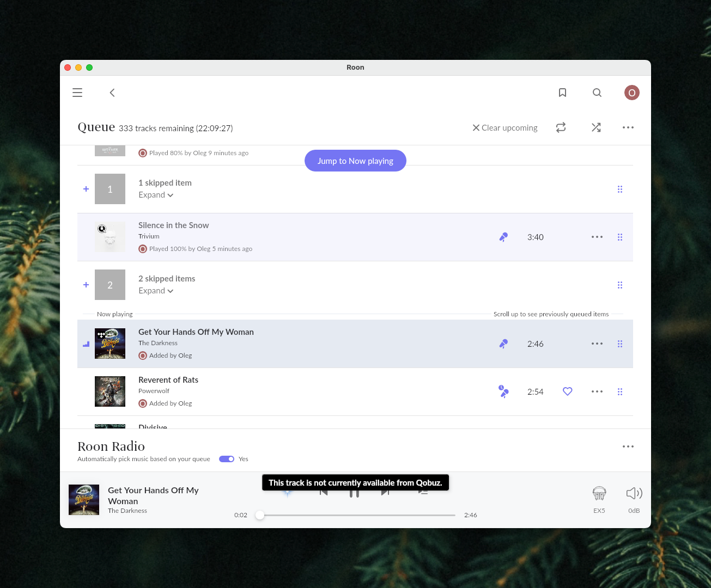Image resolution: width=711 pixels, height=588 pixels.
Task: Open EX5 headphone zone selector
Action: click(x=599, y=499)
